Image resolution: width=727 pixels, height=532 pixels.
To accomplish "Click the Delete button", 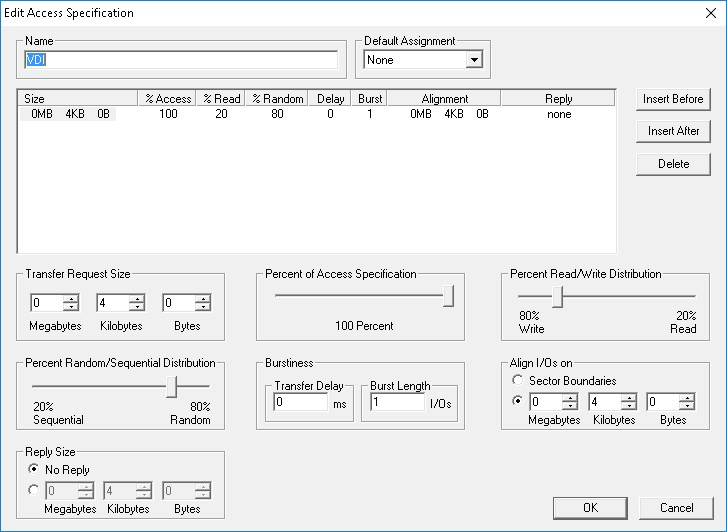I will pos(673,164).
